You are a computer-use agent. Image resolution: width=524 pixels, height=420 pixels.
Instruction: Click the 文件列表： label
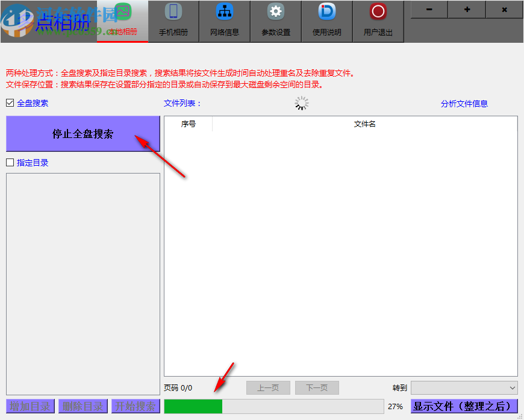pyautogui.click(x=182, y=103)
